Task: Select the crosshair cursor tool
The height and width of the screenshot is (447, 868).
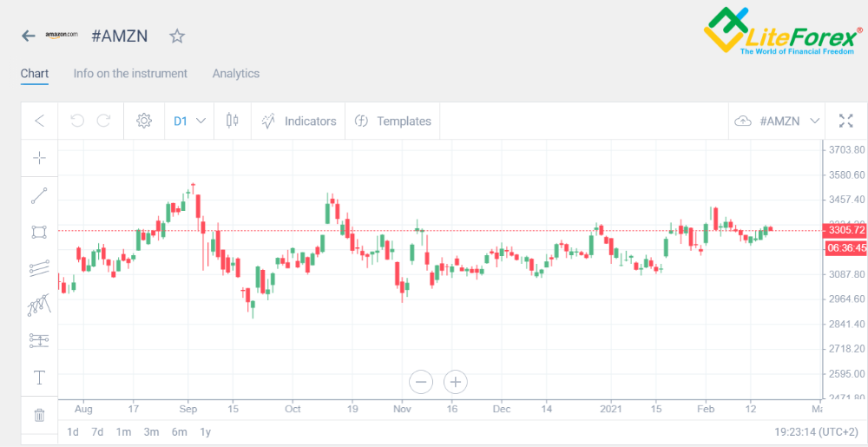Action: (39, 158)
